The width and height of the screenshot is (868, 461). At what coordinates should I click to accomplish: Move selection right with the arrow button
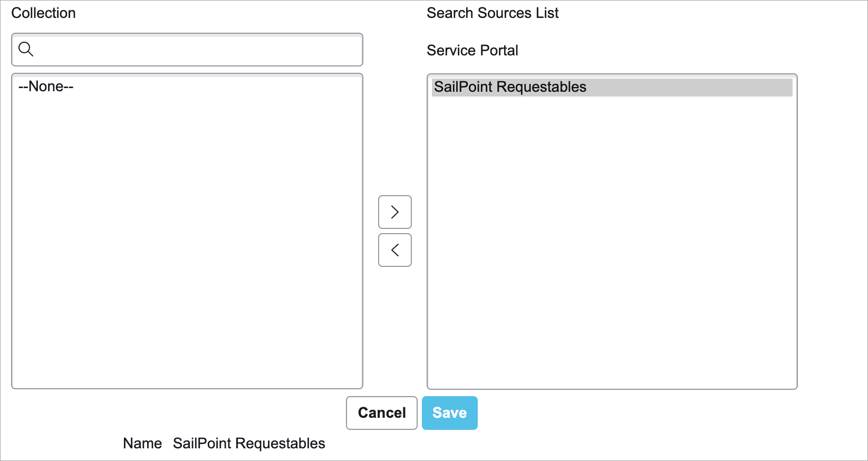click(x=395, y=212)
